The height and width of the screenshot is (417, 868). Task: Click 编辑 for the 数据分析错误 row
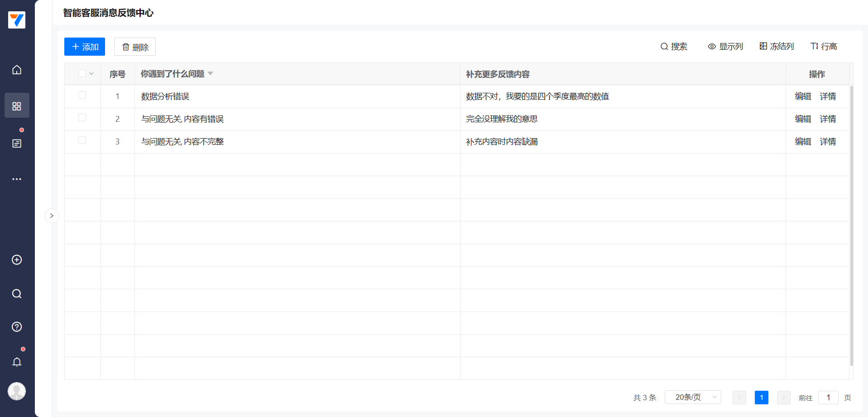pyautogui.click(x=803, y=96)
